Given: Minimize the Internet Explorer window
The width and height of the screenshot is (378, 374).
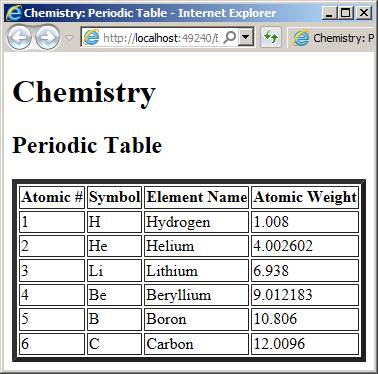Looking at the screenshot, I should [x=329, y=13].
